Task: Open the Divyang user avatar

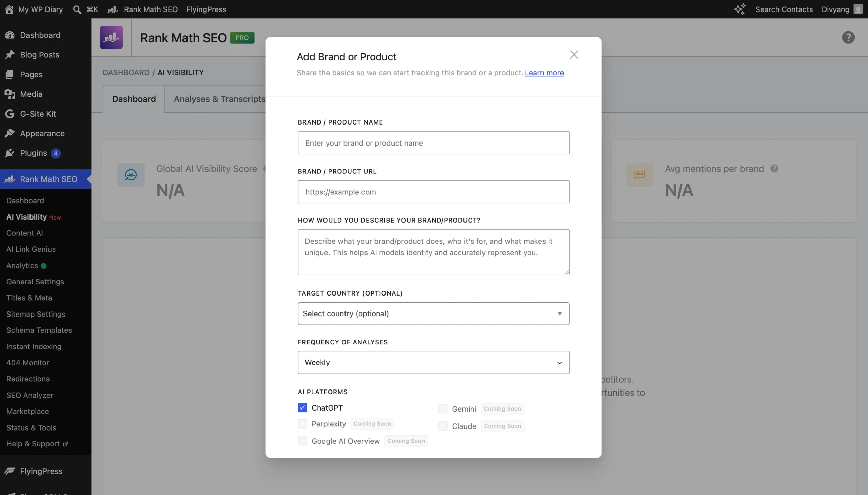Action: pyautogui.click(x=858, y=9)
